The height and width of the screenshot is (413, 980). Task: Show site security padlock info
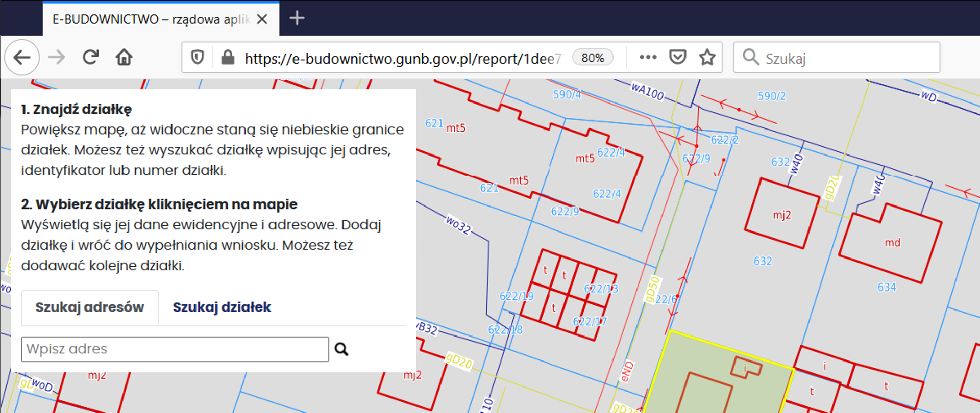click(x=228, y=58)
